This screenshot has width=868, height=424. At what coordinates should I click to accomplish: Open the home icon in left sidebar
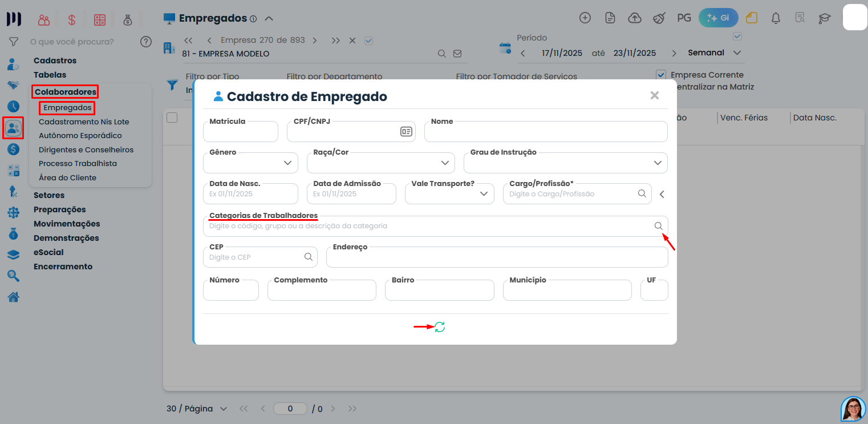13,297
